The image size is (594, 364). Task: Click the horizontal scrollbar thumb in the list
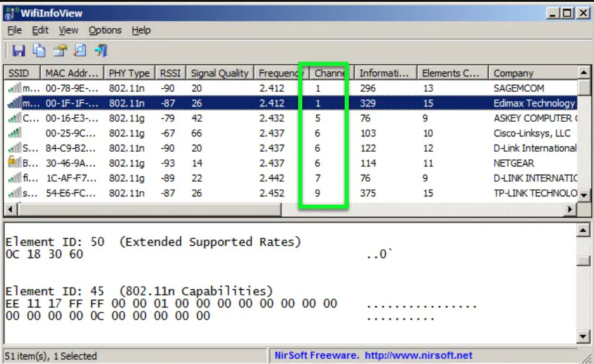pyautogui.click(x=149, y=209)
